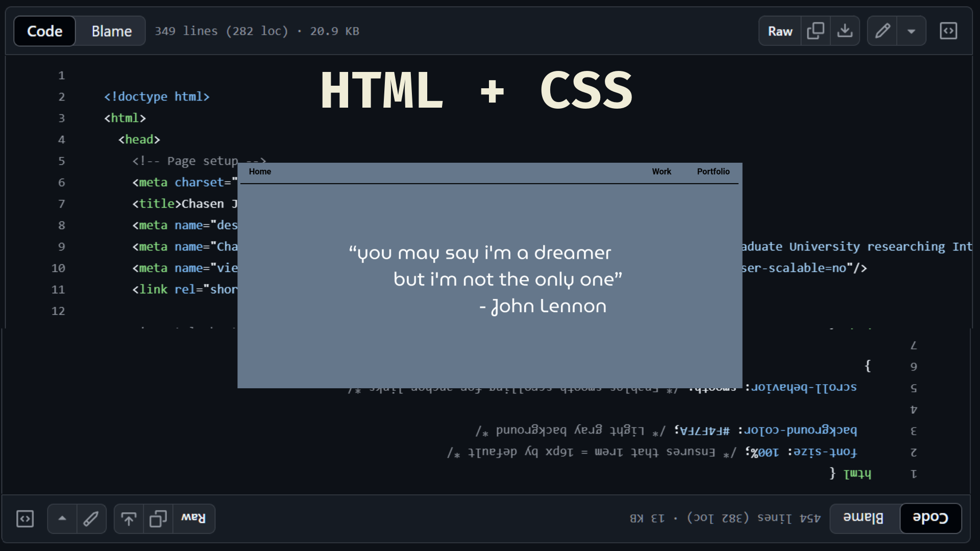Open symbols panel icon in top panel

coord(948,31)
